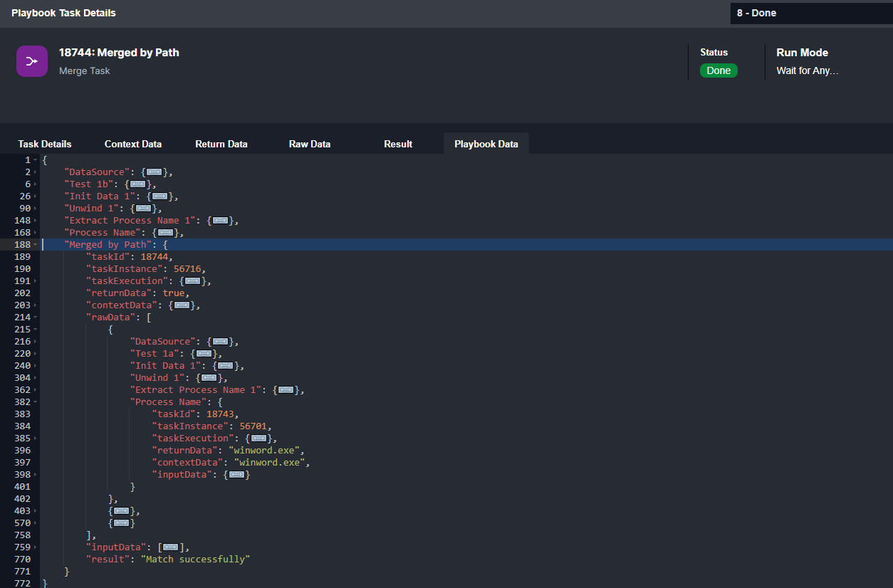Expand line 759 using gutter fold arrow
Image resolution: width=893 pixels, height=588 pixels.
point(36,547)
